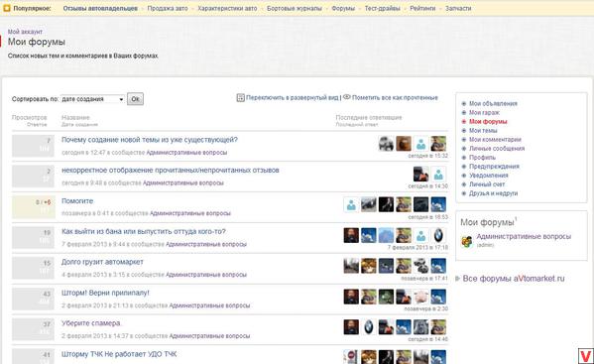Viewport: 594px width, 364px height.
Task: Open 'Личные сообщения' in sidebar
Action: (x=497, y=149)
